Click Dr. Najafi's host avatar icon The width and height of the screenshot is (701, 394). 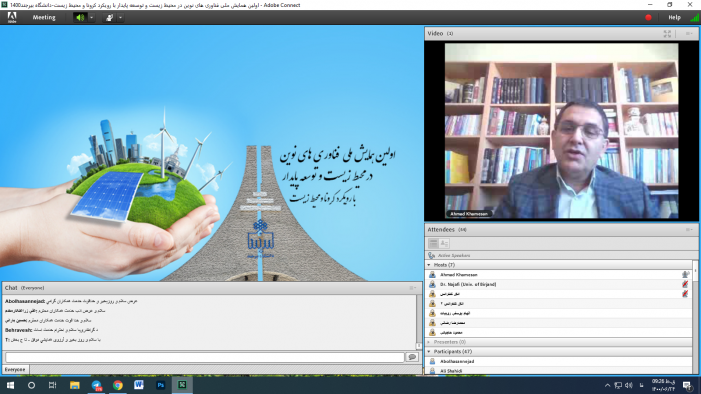[x=432, y=284]
